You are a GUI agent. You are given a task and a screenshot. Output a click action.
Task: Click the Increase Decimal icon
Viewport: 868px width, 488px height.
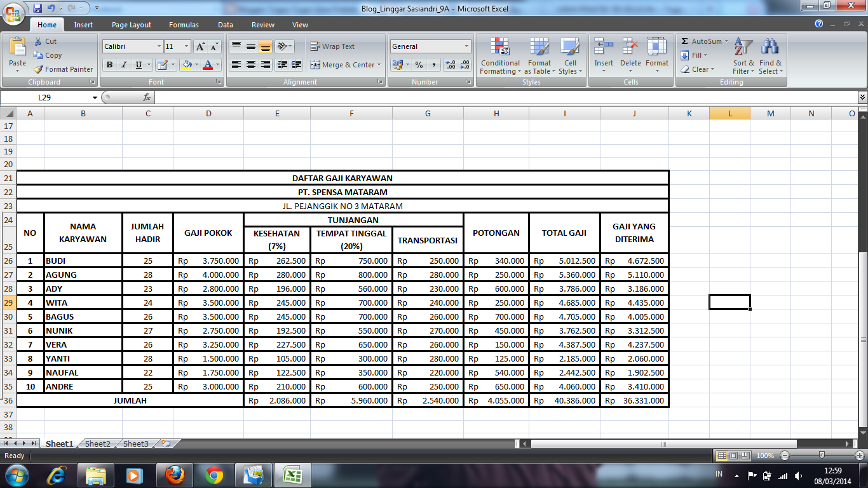tap(451, 65)
